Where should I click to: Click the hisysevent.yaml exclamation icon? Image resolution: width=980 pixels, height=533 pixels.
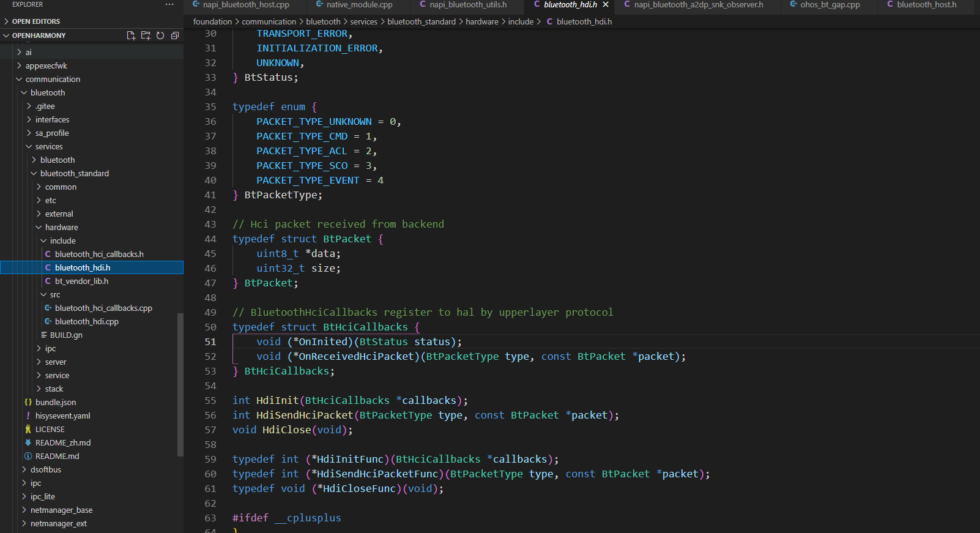(28, 416)
